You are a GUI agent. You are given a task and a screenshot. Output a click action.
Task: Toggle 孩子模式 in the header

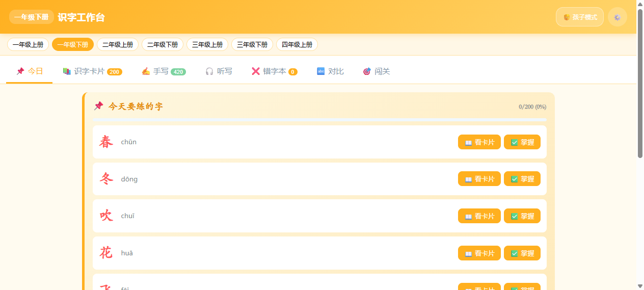click(x=580, y=17)
